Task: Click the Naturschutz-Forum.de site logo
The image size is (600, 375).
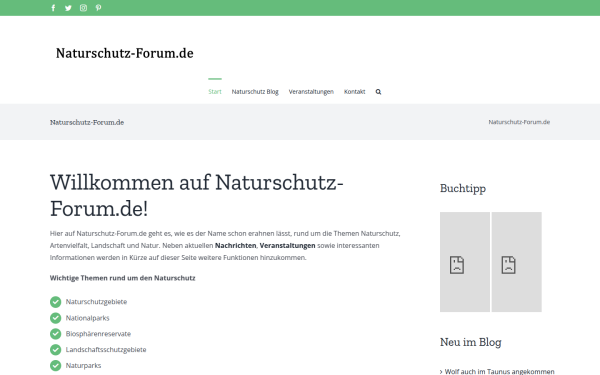Action: 125,53
